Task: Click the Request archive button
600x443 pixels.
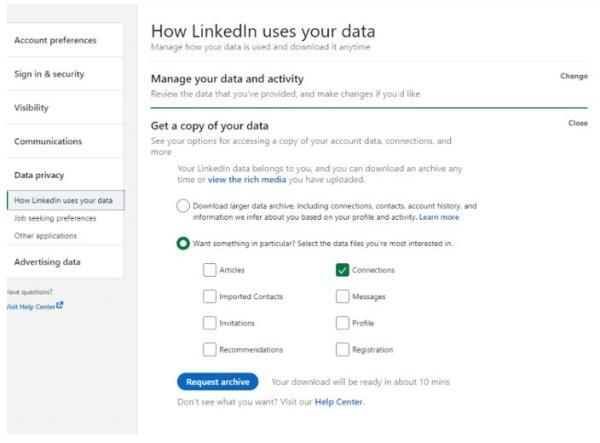Action: click(x=217, y=382)
